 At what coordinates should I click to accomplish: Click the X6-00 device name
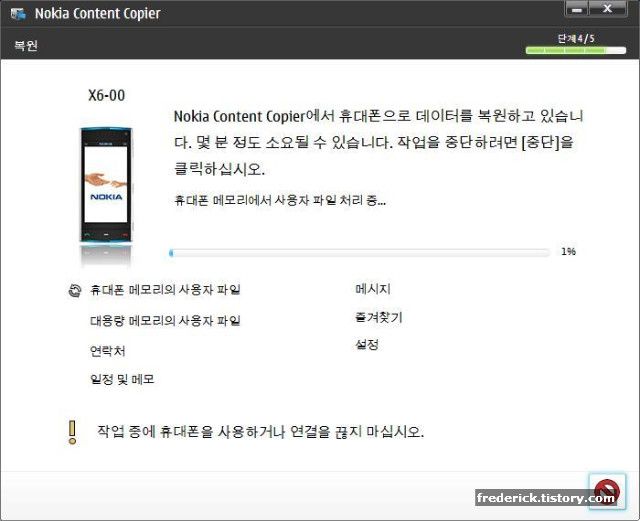[x=107, y=96]
